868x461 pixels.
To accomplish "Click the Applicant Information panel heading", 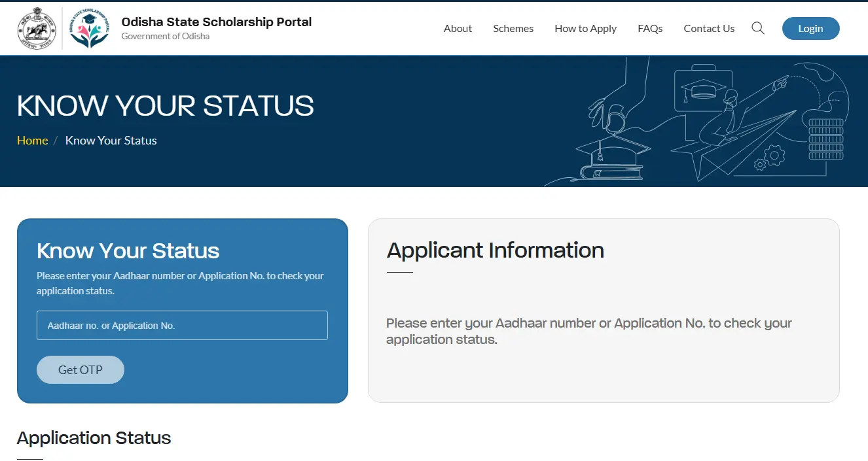I will (496, 250).
